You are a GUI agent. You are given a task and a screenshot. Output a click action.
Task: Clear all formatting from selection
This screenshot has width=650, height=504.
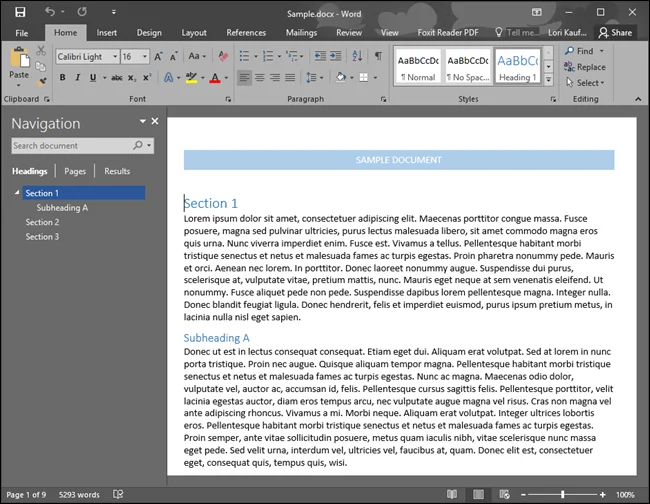click(x=223, y=56)
